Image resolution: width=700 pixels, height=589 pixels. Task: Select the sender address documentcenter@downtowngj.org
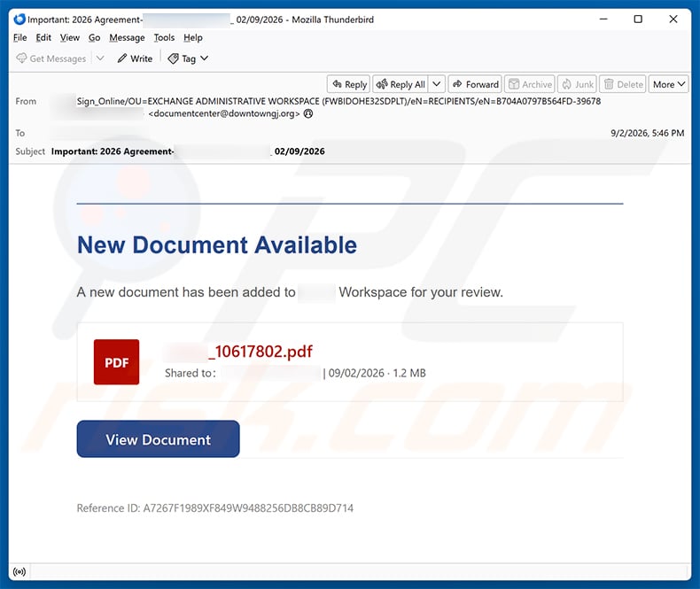(224, 113)
